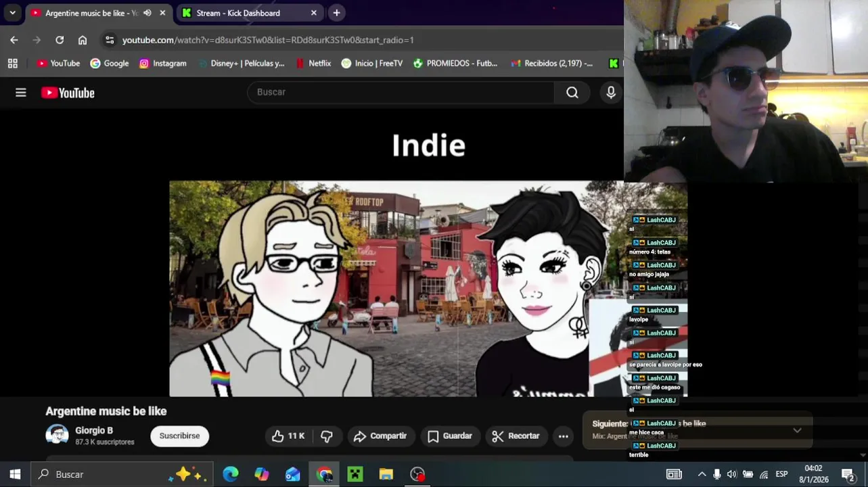Mute the tab via speaker icon
The image size is (868, 487).
(147, 13)
